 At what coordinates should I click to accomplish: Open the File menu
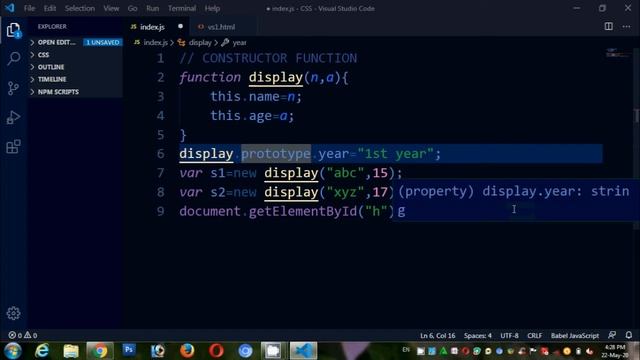[29, 8]
